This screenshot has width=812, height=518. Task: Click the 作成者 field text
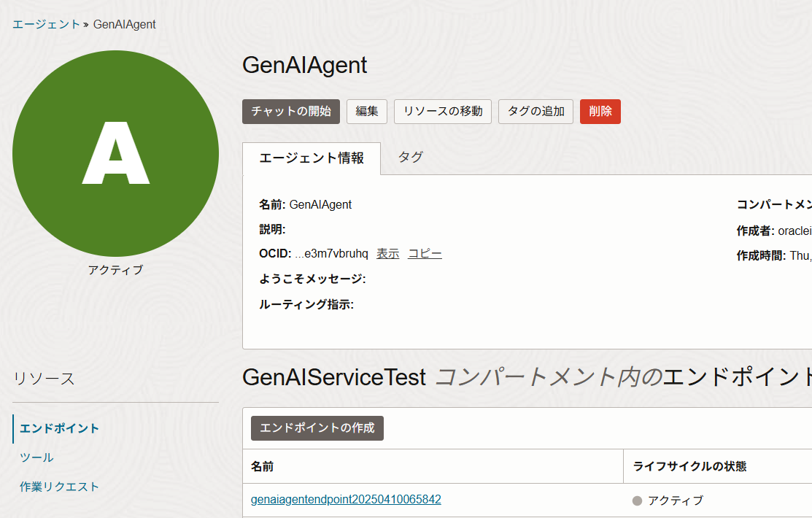[x=773, y=231]
